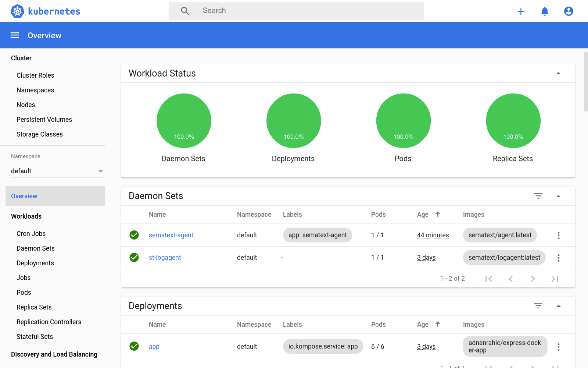Sort Deployments by Age arrow
Screen dimensions: 588x368
tap(438, 324)
